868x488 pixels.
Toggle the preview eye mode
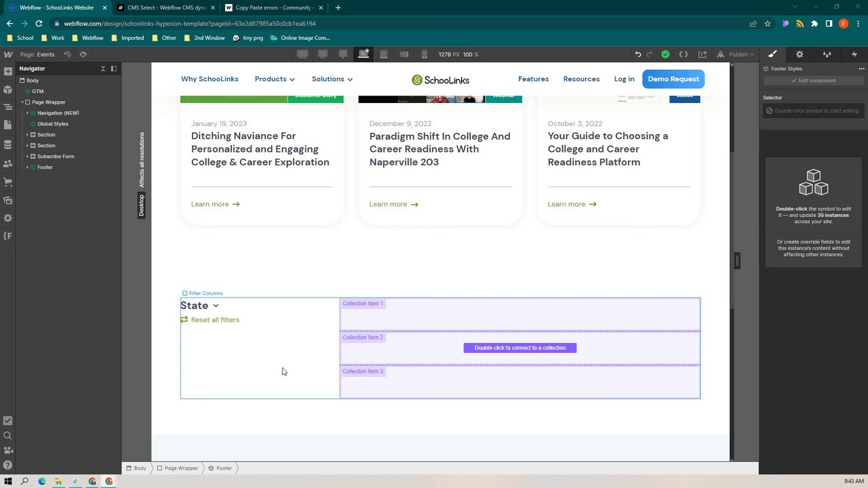pyautogui.click(x=83, y=54)
